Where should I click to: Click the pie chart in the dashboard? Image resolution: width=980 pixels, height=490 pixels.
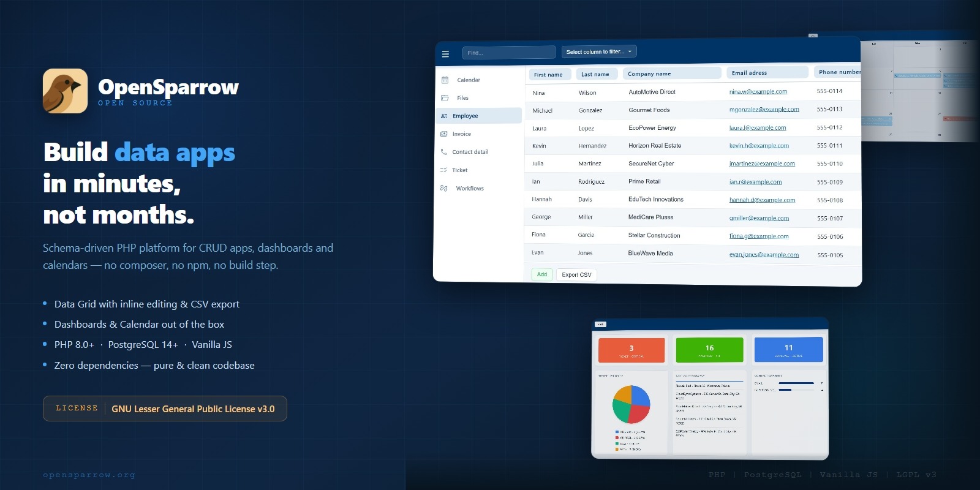631,404
